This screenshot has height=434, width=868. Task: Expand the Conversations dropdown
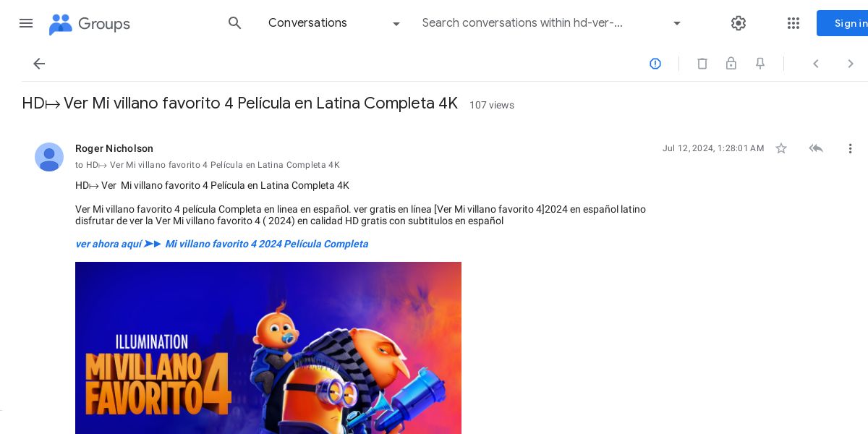pyautogui.click(x=334, y=23)
